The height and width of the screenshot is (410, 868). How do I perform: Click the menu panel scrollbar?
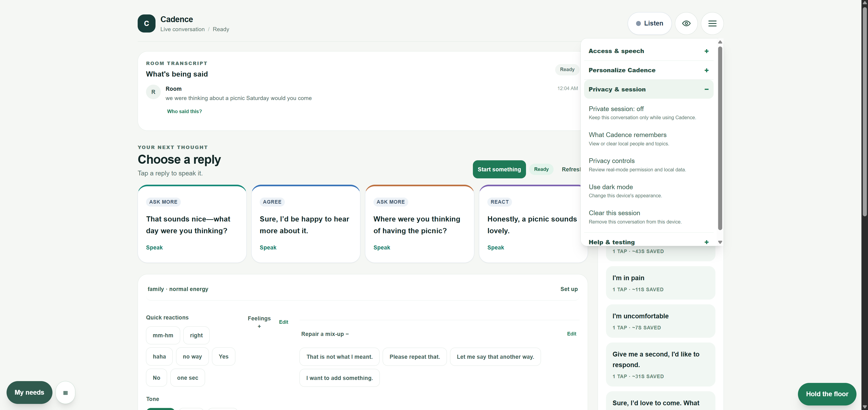coord(720,138)
